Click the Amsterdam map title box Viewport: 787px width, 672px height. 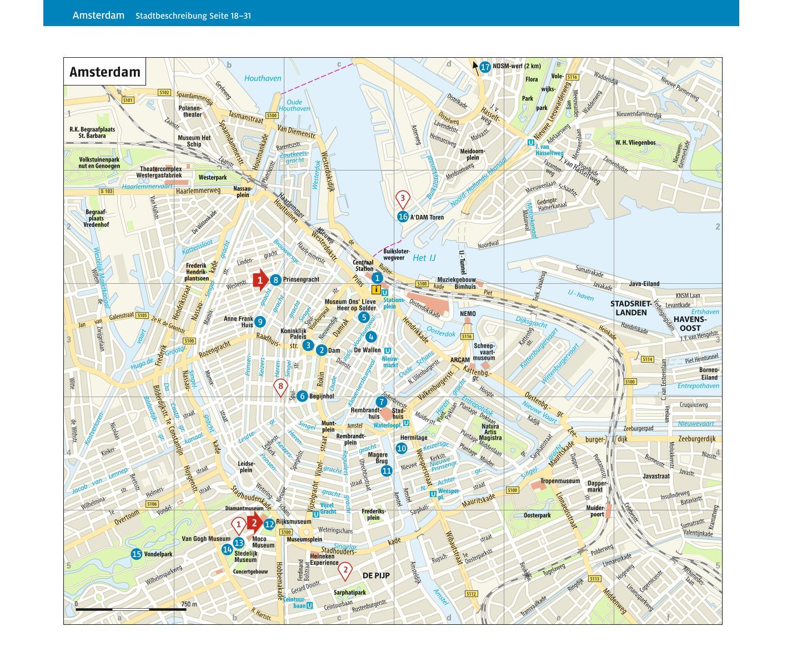pos(105,72)
